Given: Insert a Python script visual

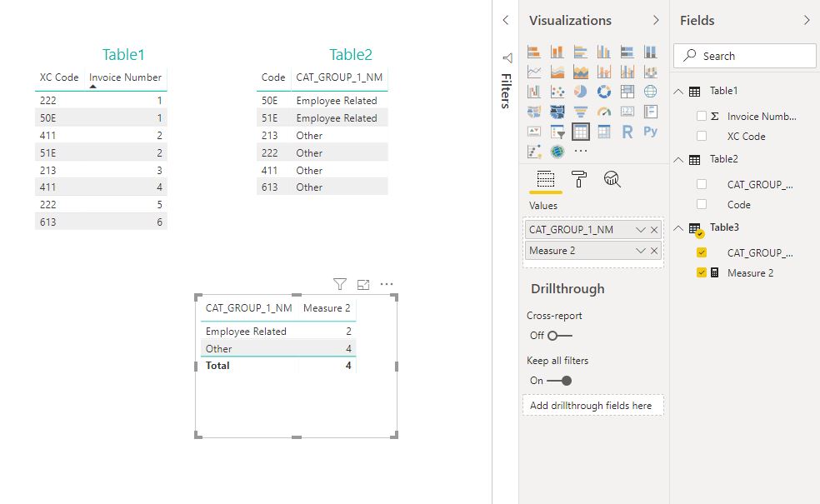Looking at the screenshot, I should tap(651, 132).
